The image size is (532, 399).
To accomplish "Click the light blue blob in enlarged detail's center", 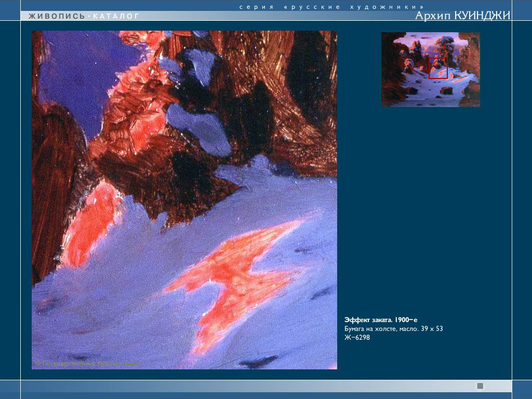I will pyautogui.click(x=200, y=127).
